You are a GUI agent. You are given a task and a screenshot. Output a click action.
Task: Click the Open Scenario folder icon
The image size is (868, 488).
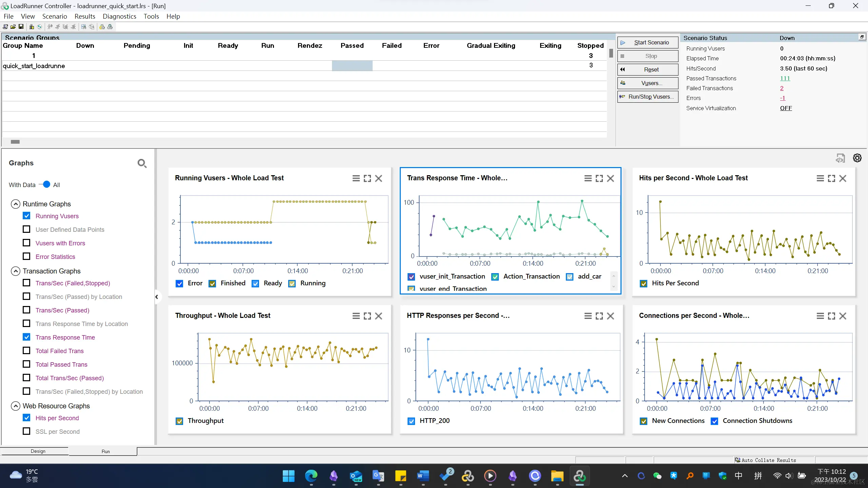[13, 26]
